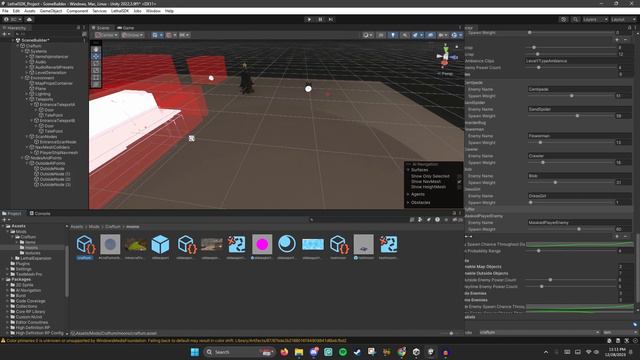Switch to the Console tab

(40, 213)
